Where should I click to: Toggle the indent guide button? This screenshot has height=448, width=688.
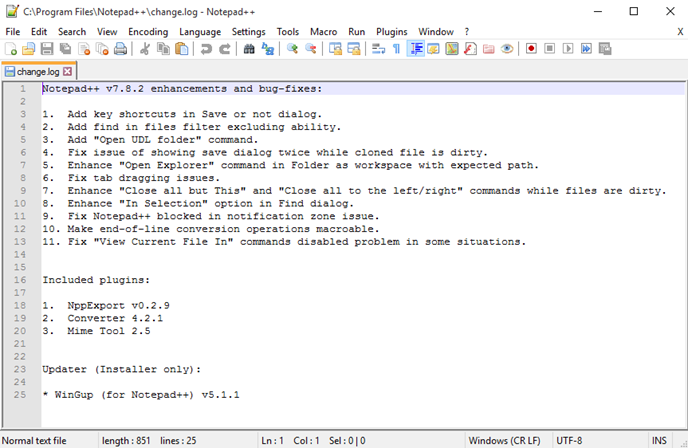coord(416,49)
